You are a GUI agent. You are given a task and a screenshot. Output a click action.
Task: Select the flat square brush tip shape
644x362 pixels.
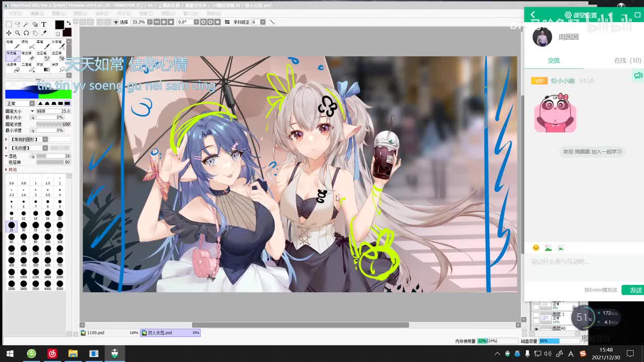pyautogui.click(x=67, y=104)
